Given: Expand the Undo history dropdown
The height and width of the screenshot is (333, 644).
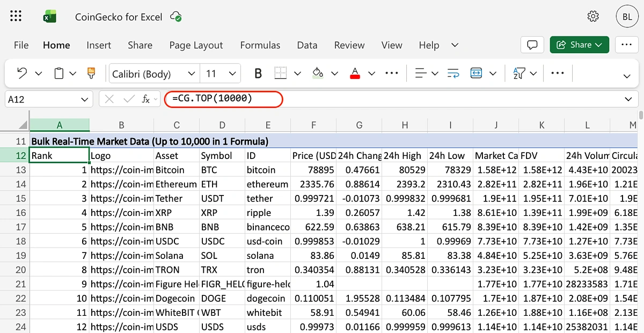Looking at the screenshot, I should click(39, 74).
